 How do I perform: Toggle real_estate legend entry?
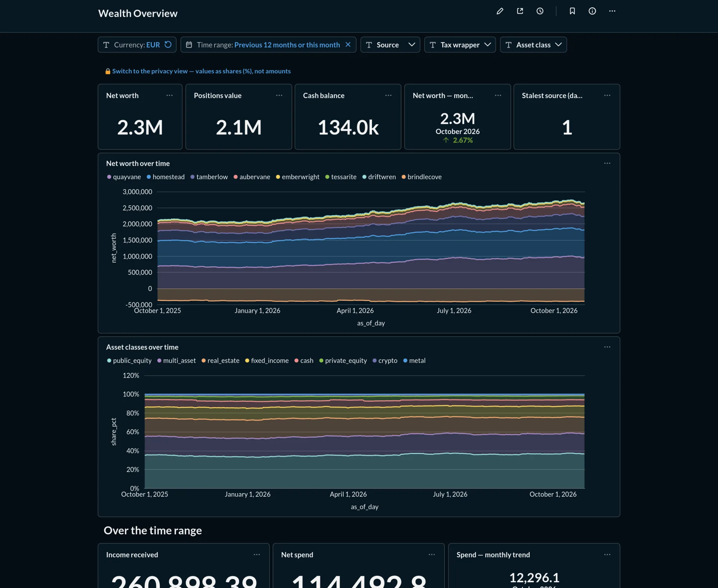pos(220,361)
